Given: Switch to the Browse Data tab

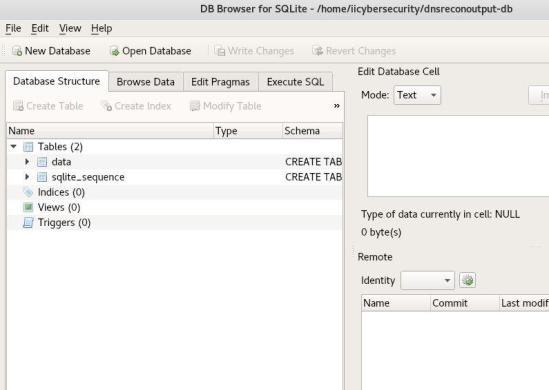Looking at the screenshot, I should (x=146, y=82).
